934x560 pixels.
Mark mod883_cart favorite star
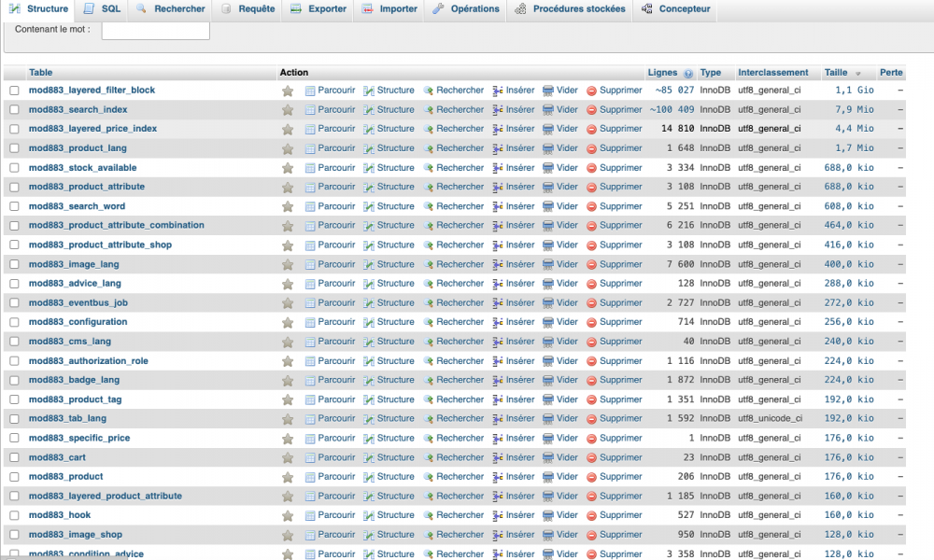(288, 458)
